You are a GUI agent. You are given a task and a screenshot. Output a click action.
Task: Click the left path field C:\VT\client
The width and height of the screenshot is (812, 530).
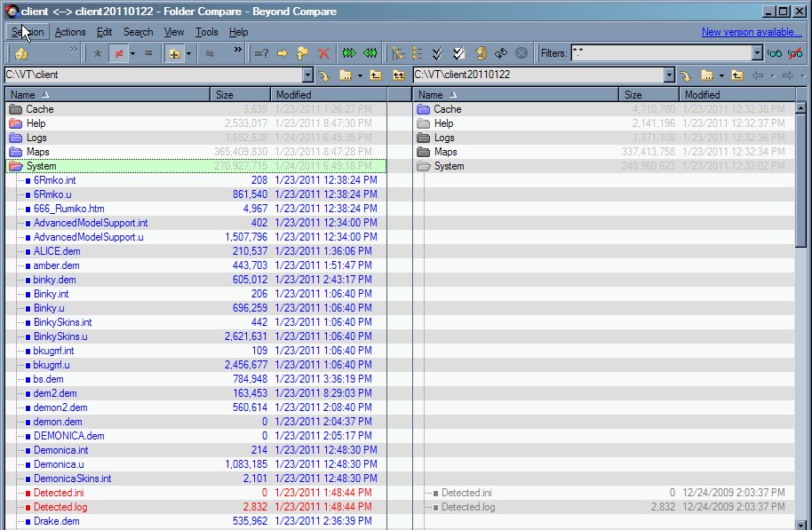(x=154, y=75)
